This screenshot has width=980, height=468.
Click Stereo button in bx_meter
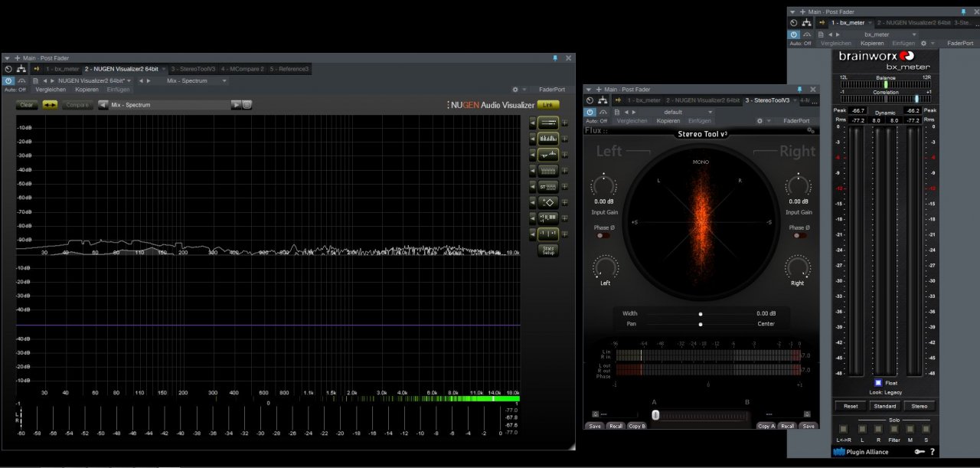click(919, 407)
